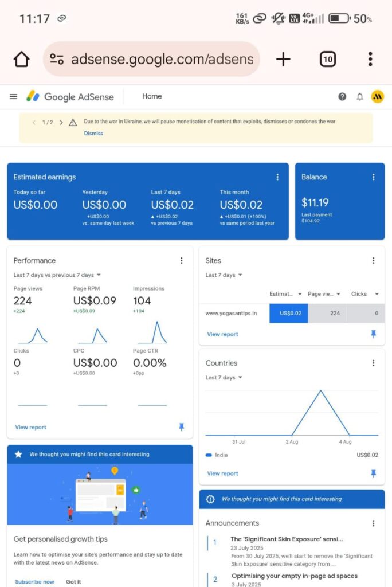Viewport: 392px width, 587px height.
Task: Click the US$0.02 cell in Sites table
Action: point(289,314)
